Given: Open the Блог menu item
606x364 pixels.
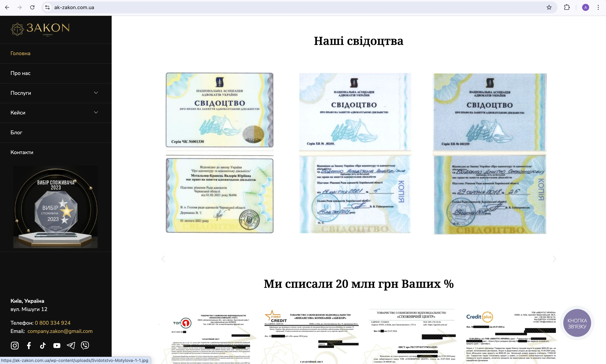Looking at the screenshot, I should [x=16, y=133].
